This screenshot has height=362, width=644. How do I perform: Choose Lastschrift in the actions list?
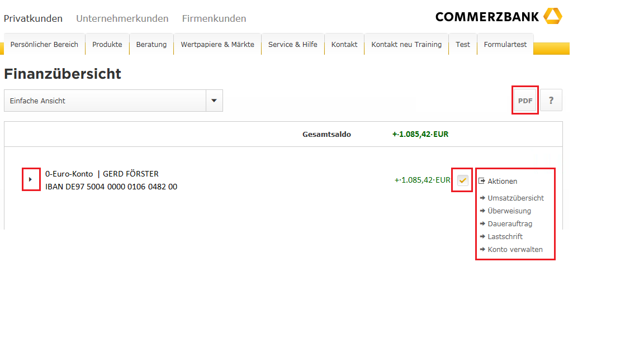pyautogui.click(x=505, y=236)
